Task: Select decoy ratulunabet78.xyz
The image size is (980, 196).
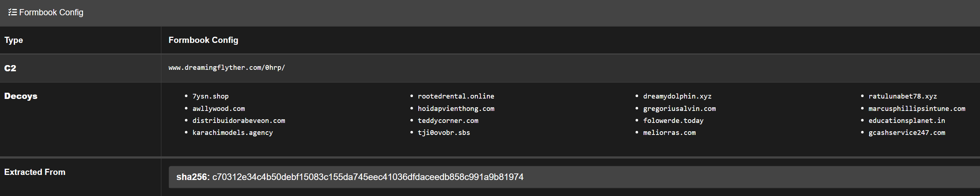Action: (902, 96)
